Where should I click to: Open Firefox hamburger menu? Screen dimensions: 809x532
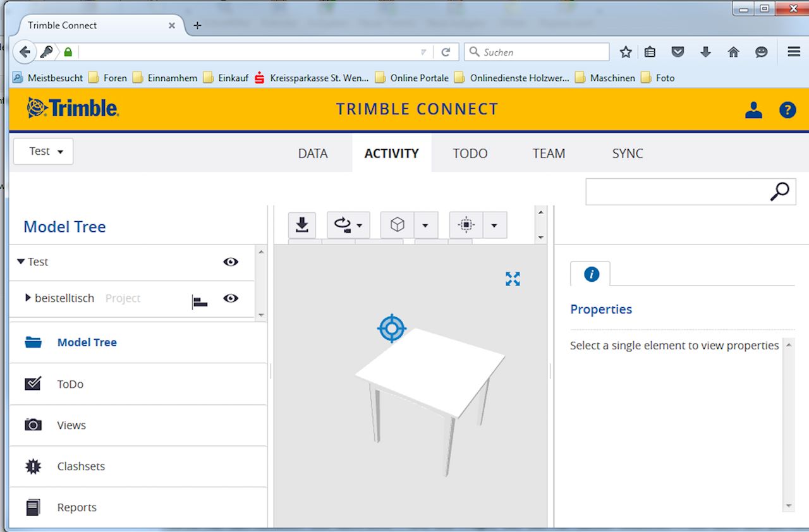794,52
